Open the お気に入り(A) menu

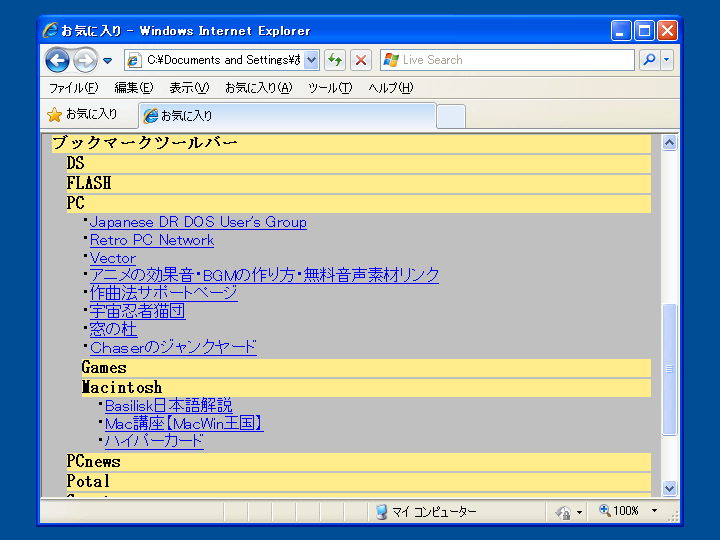pos(259,88)
